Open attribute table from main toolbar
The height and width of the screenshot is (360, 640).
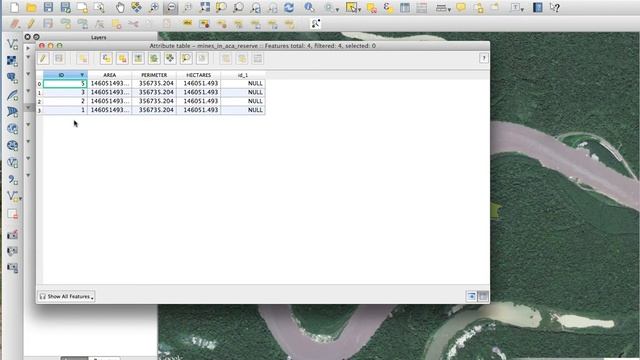[x=405, y=7]
